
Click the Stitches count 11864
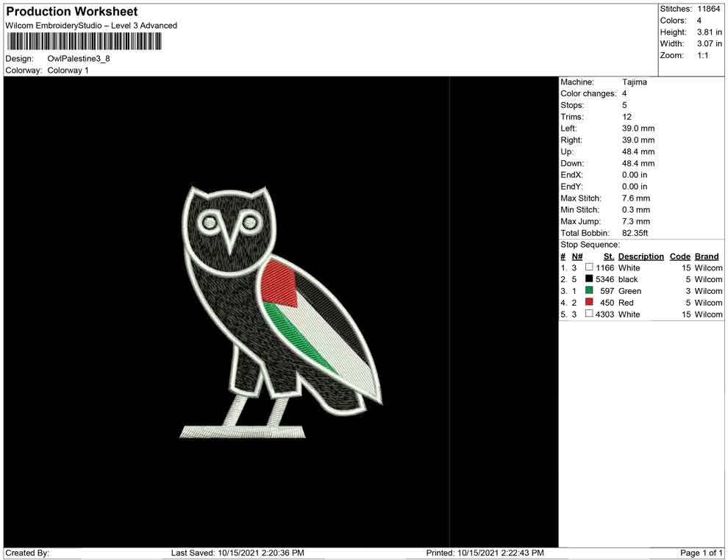(708, 9)
